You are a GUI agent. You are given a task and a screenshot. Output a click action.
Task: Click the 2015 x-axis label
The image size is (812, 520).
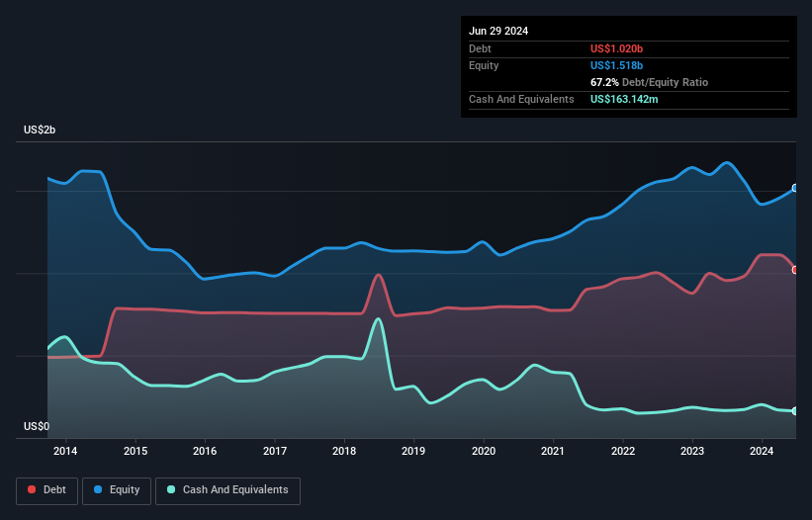pyautogui.click(x=135, y=451)
